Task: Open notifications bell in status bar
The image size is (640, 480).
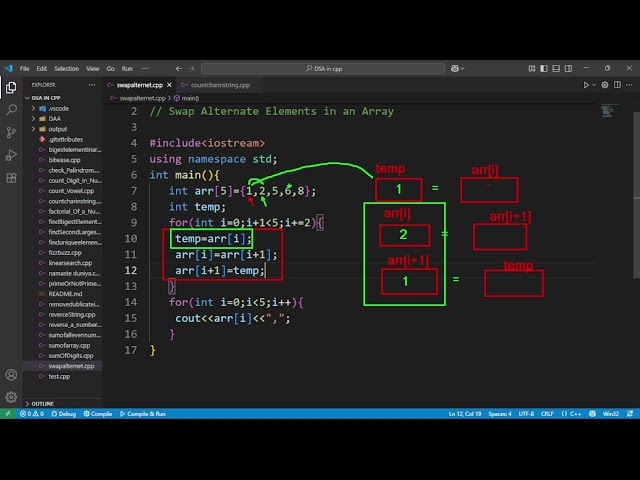Action: 630,413
